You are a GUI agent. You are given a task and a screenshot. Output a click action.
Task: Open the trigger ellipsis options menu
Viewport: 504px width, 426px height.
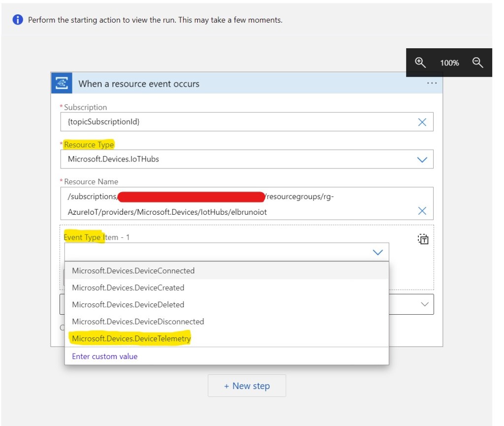(432, 83)
